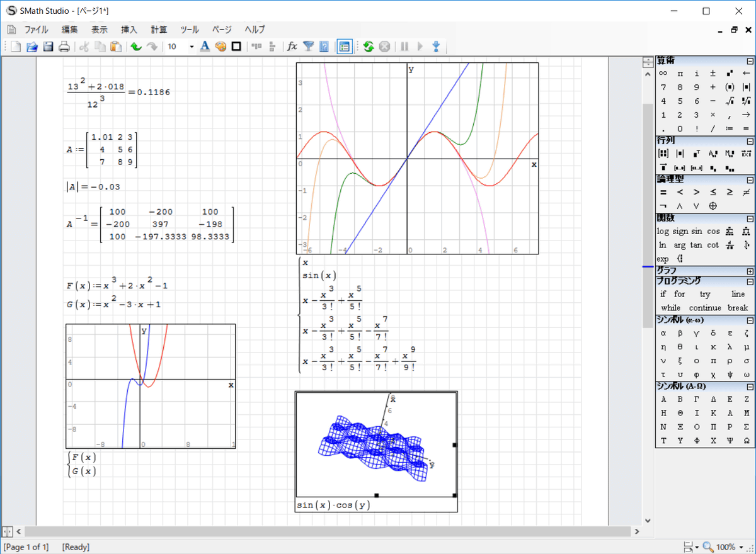Viewport: 756px width, 554px height.
Task: Collapse the 論理型 panel
Action: coord(750,180)
